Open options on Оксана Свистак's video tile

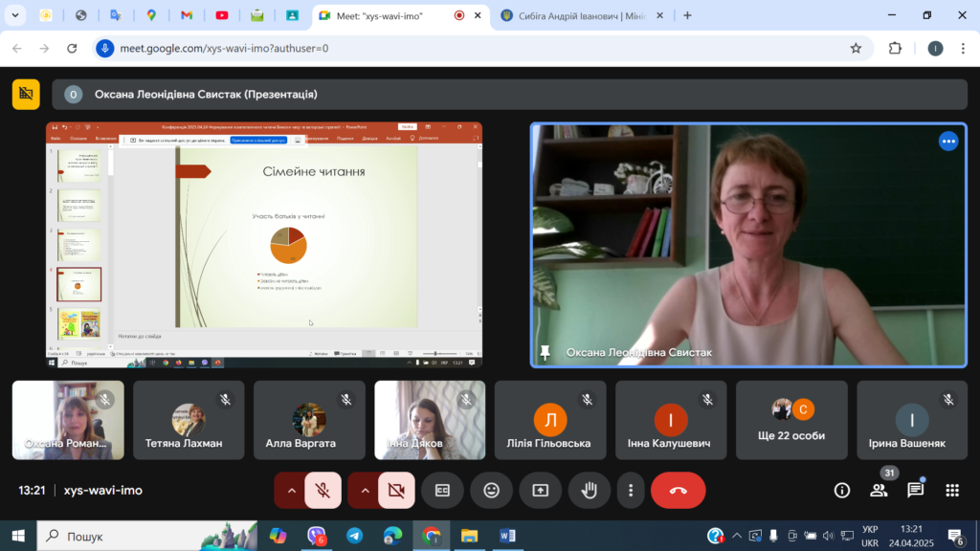948,142
